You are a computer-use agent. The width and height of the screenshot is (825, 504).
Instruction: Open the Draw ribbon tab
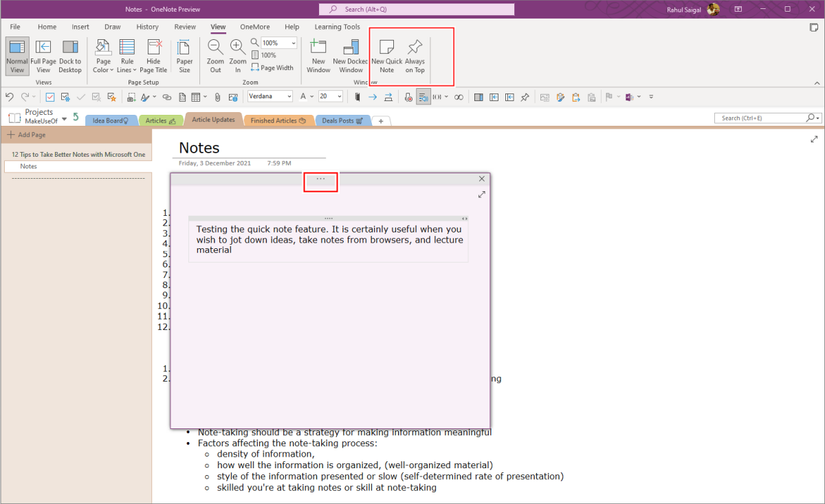pos(113,27)
